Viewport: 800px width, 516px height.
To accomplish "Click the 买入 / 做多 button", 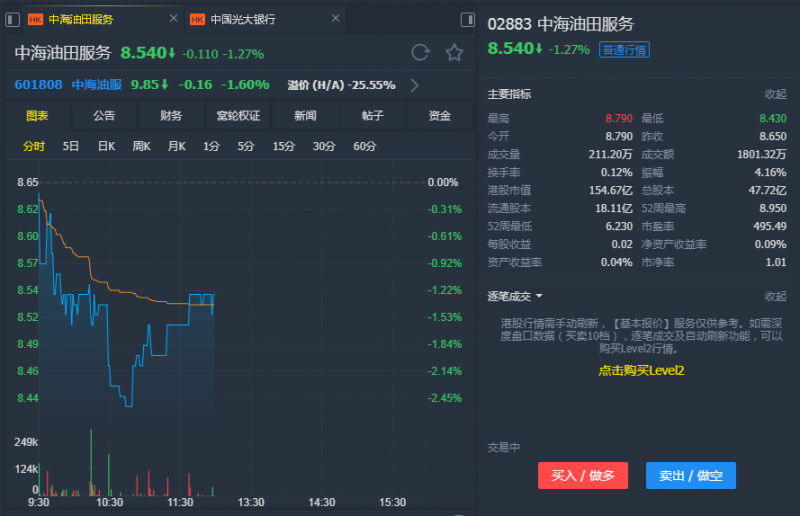I will pos(583,475).
